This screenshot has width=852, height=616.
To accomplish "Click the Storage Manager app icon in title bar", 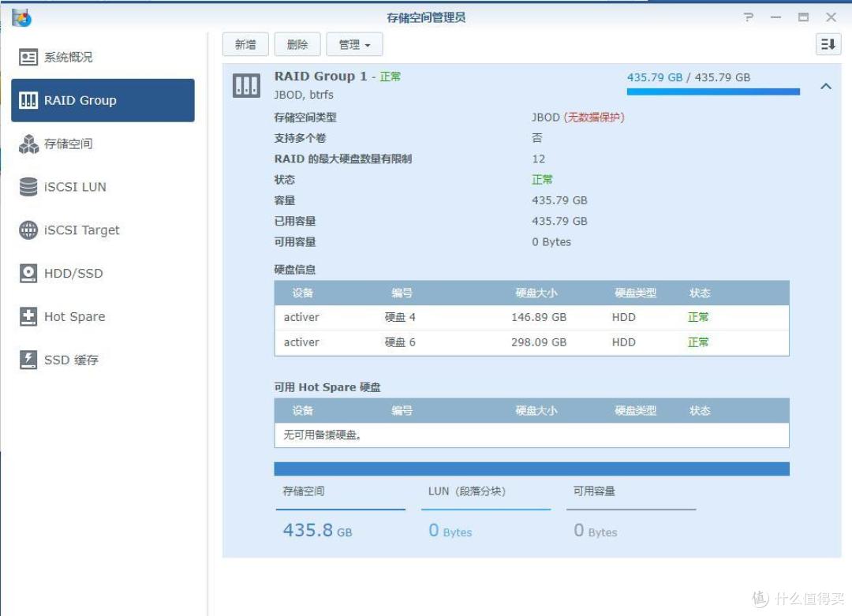I will [22, 18].
